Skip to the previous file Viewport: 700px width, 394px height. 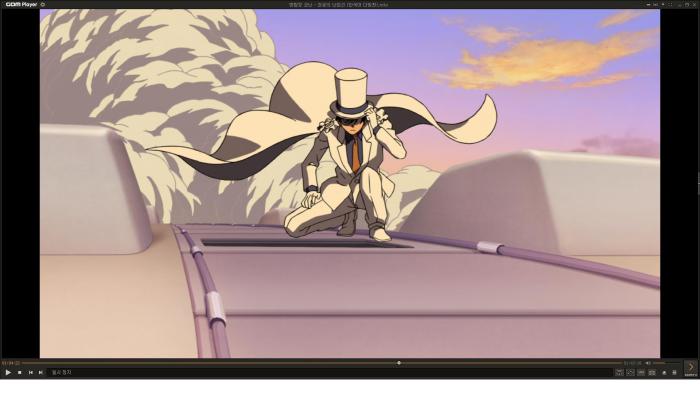click(x=31, y=372)
